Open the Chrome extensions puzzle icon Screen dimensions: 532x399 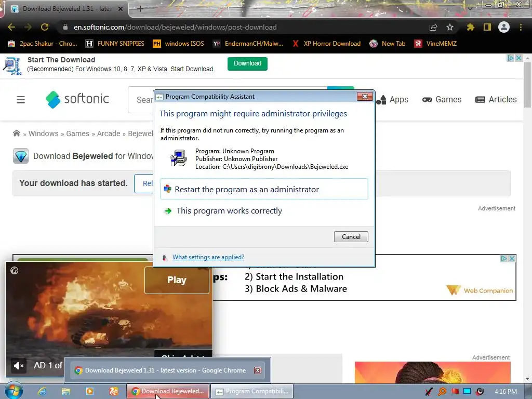tap(470, 27)
